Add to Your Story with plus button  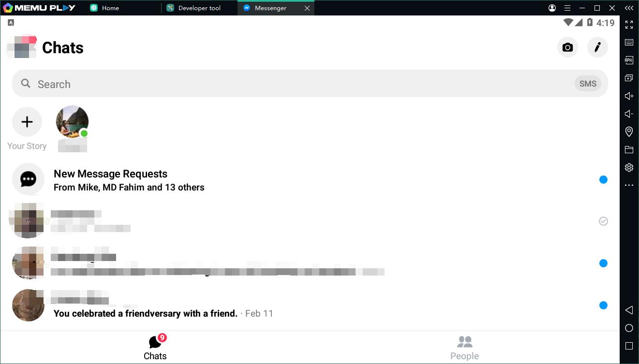coord(27,122)
